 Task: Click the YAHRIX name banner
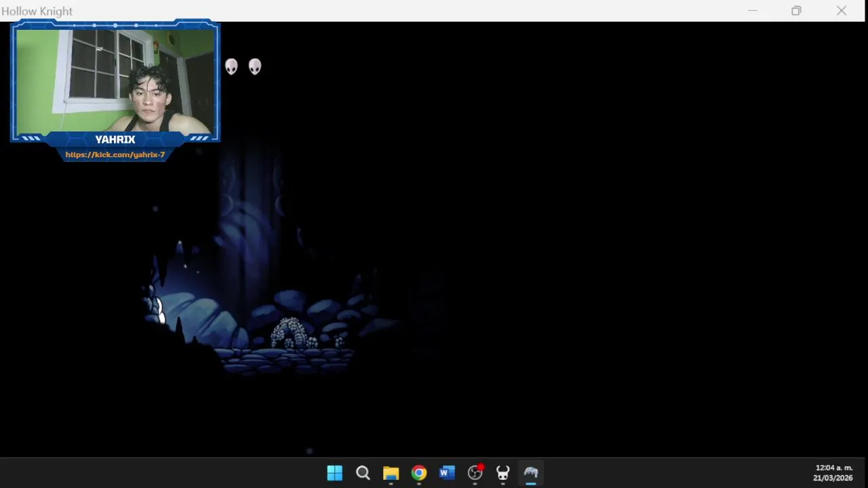tap(115, 140)
